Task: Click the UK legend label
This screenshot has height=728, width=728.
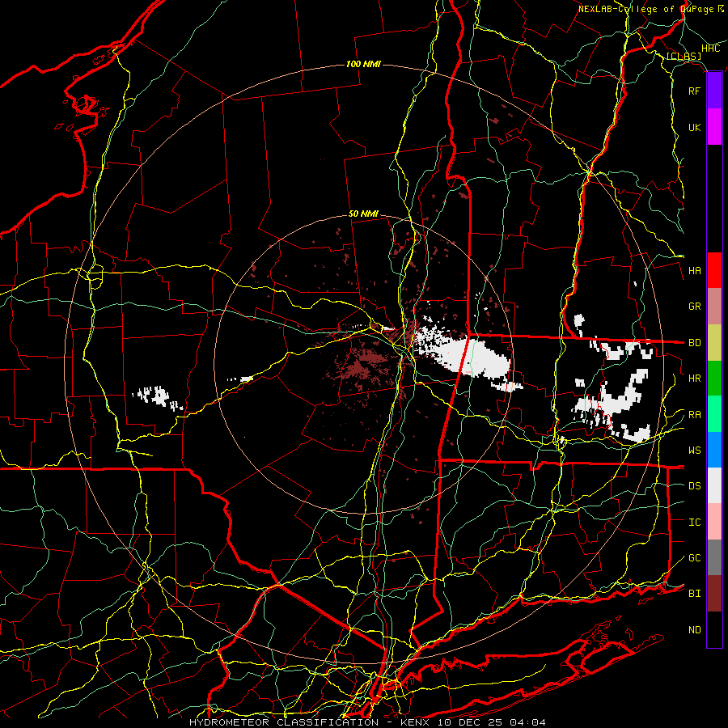Action: [695, 127]
